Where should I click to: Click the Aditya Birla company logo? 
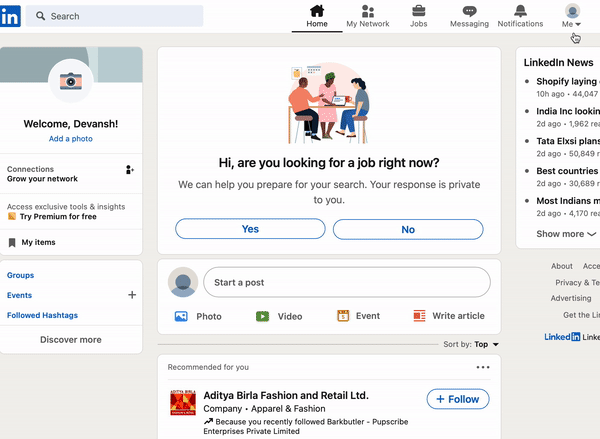pyautogui.click(x=183, y=403)
